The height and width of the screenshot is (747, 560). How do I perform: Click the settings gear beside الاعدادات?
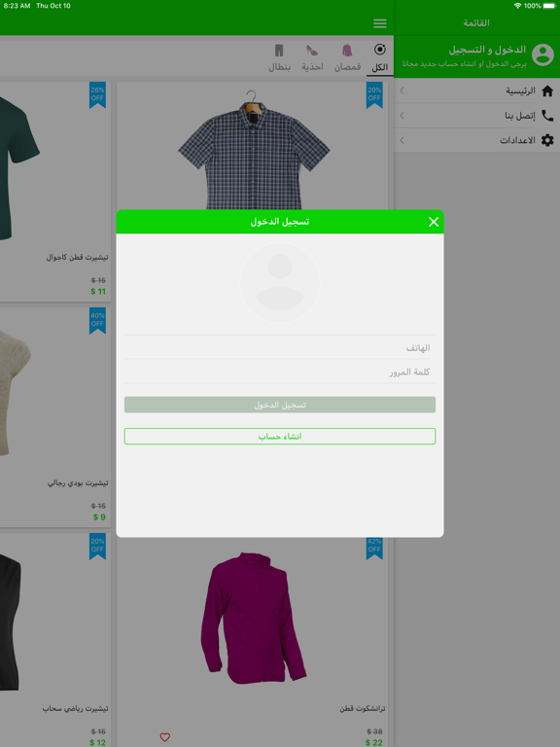tap(547, 140)
